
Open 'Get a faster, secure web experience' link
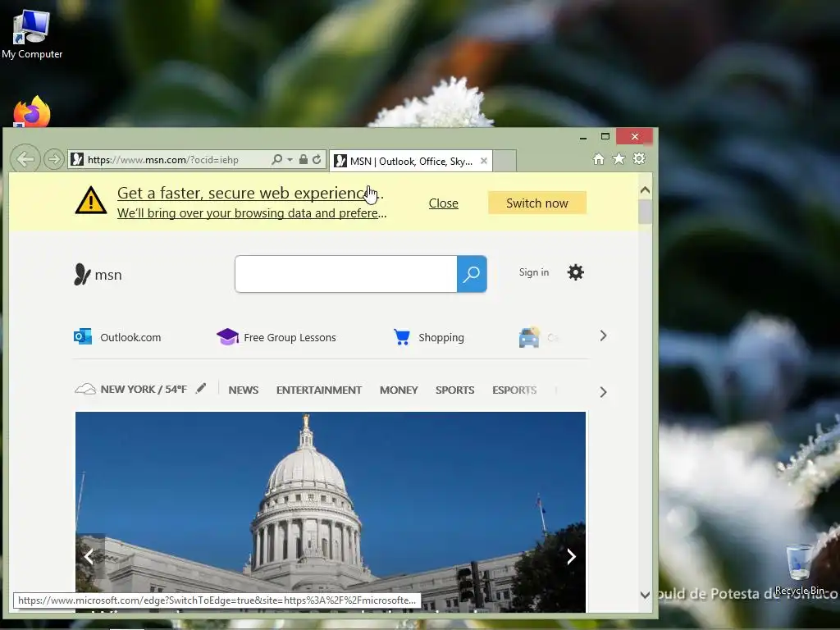coord(250,193)
